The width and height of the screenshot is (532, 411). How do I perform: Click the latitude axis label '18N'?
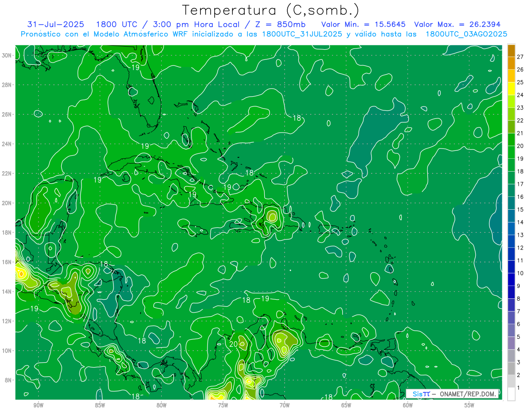point(7,232)
